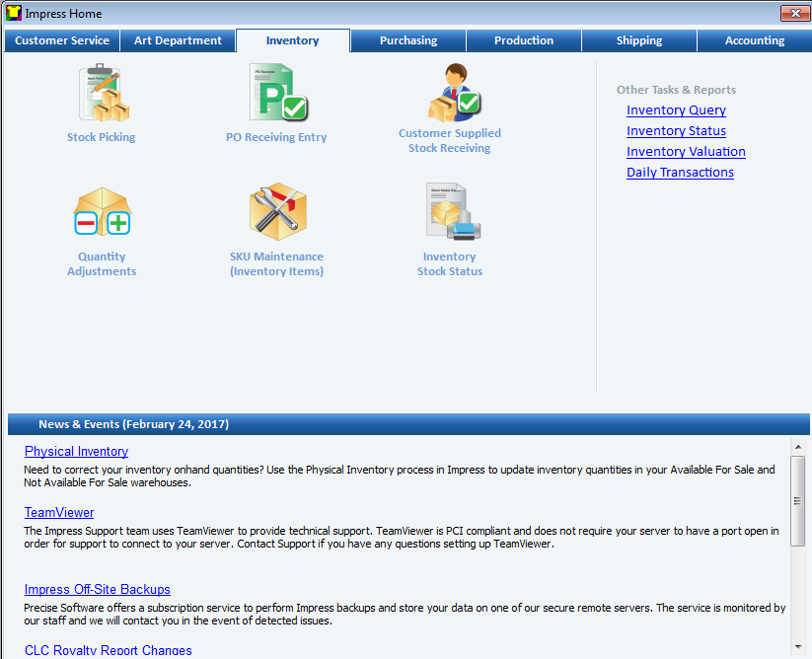Screen dimensions: 812x659
Task: Open the Inventory Status link
Action: [676, 130]
